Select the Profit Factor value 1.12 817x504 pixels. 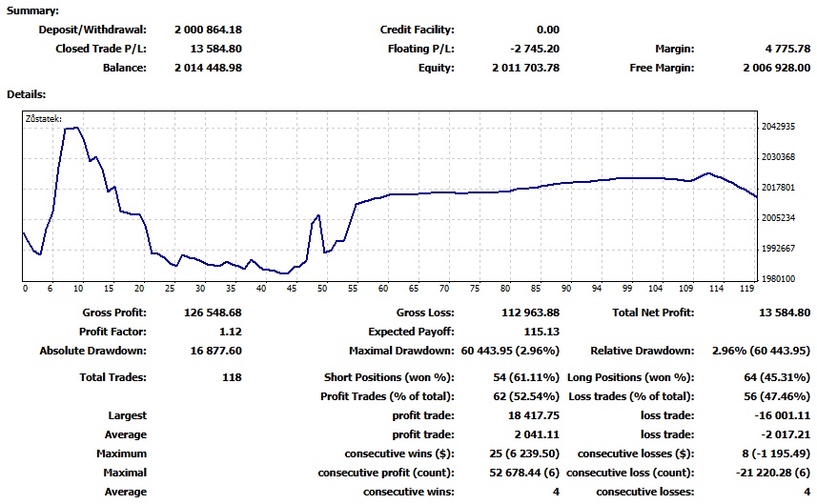click(231, 332)
